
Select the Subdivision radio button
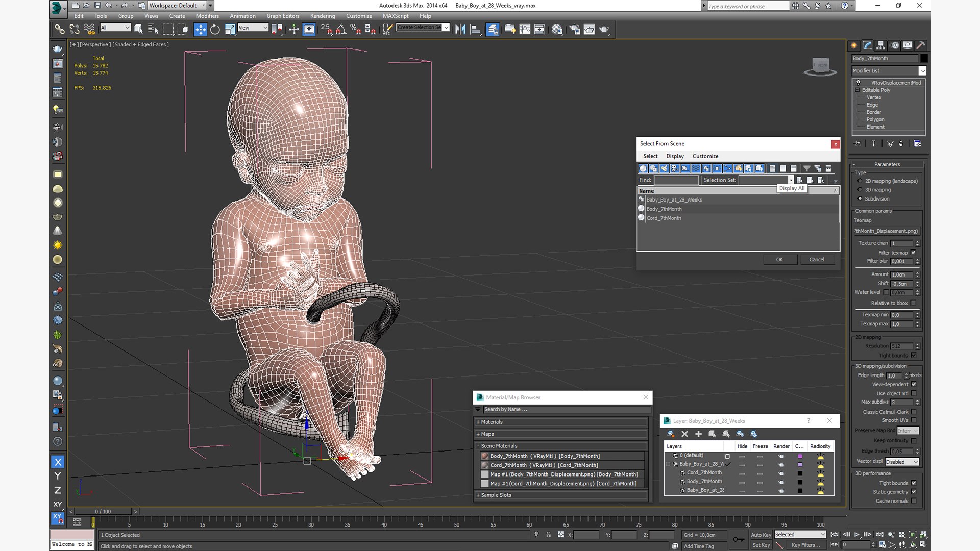click(x=860, y=199)
